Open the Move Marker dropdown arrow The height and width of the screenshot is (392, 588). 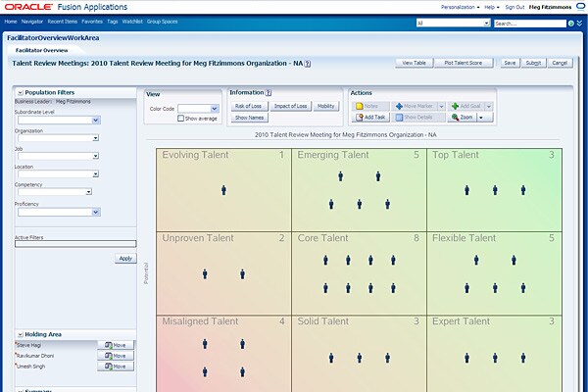pyautogui.click(x=441, y=106)
